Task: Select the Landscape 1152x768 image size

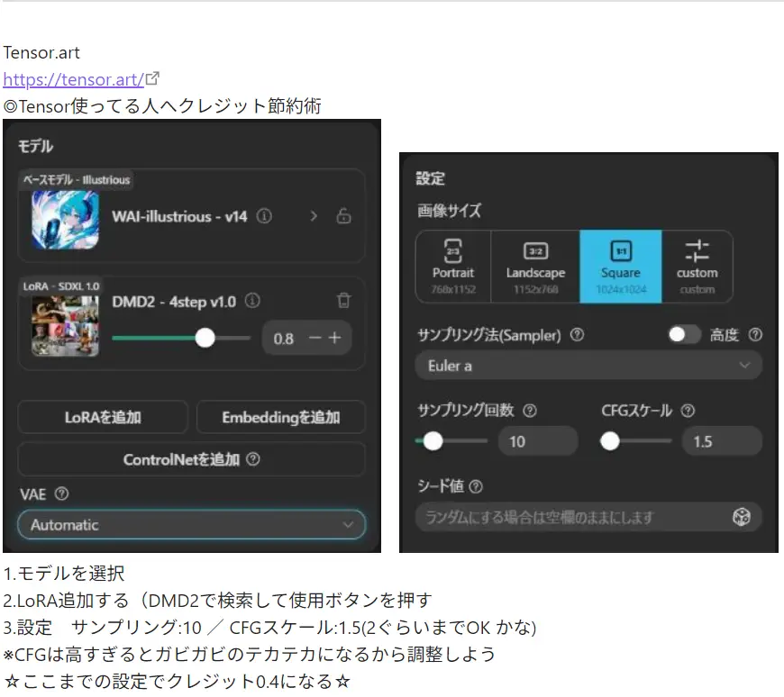Action: [x=535, y=267]
